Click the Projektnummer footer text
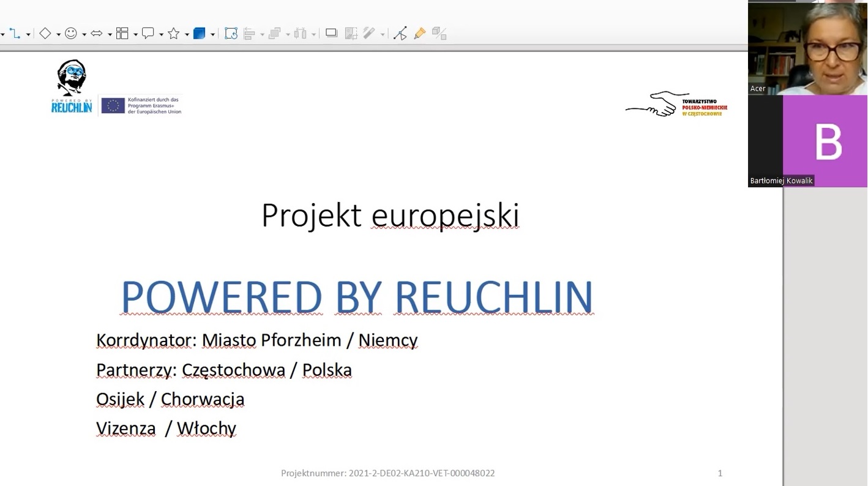This screenshot has height=486, width=868. [387, 473]
